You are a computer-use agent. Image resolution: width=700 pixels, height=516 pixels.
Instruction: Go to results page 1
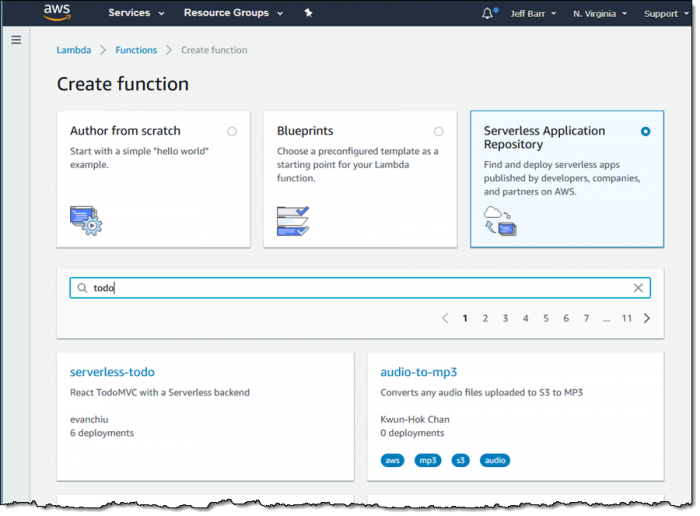point(465,318)
